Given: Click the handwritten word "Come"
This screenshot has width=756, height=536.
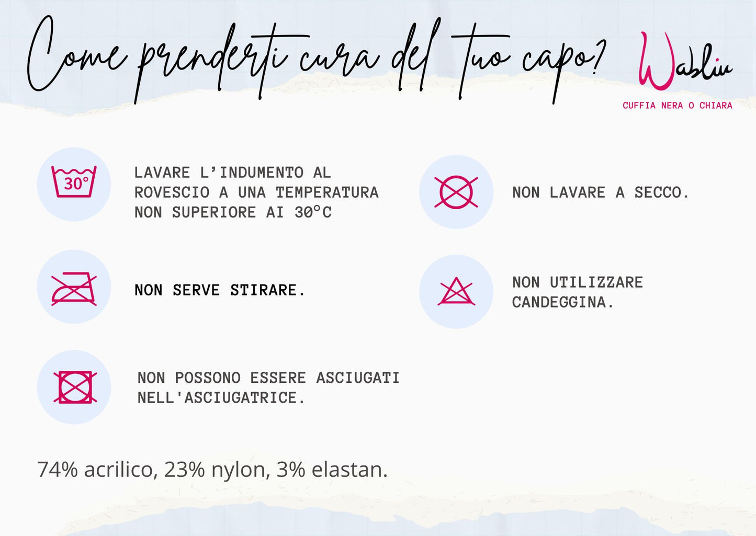Looking at the screenshot, I should coord(76,58).
